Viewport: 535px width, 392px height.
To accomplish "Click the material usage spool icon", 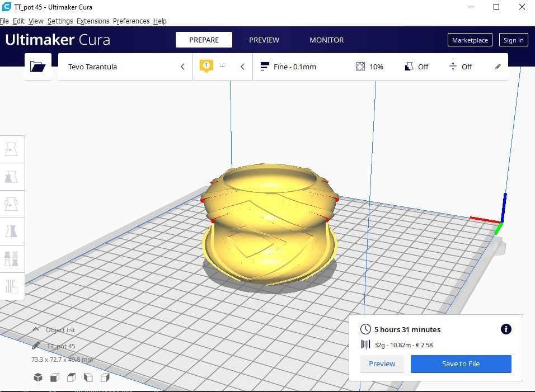I will point(365,344).
